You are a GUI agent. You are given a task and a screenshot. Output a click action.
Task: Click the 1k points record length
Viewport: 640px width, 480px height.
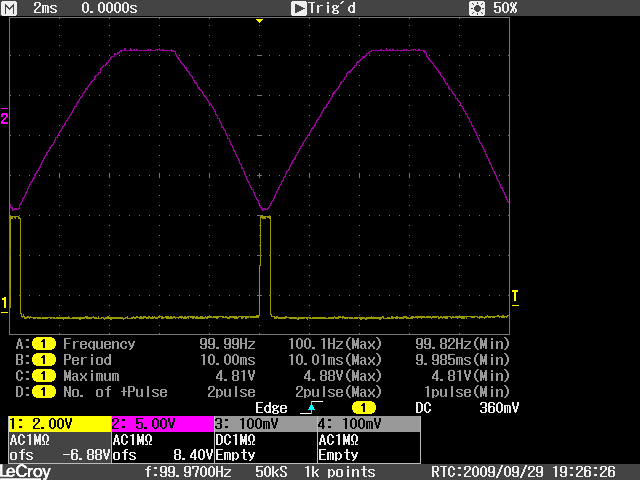point(340,472)
